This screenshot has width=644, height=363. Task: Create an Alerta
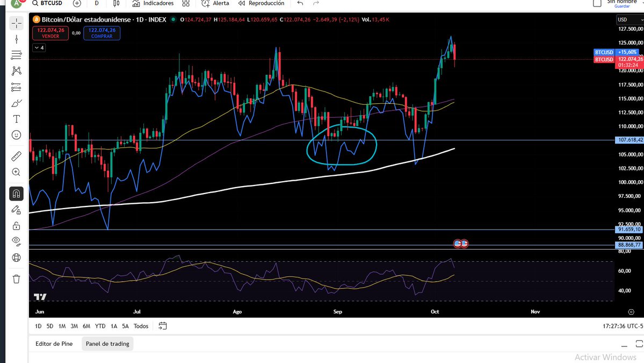coord(215,3)
